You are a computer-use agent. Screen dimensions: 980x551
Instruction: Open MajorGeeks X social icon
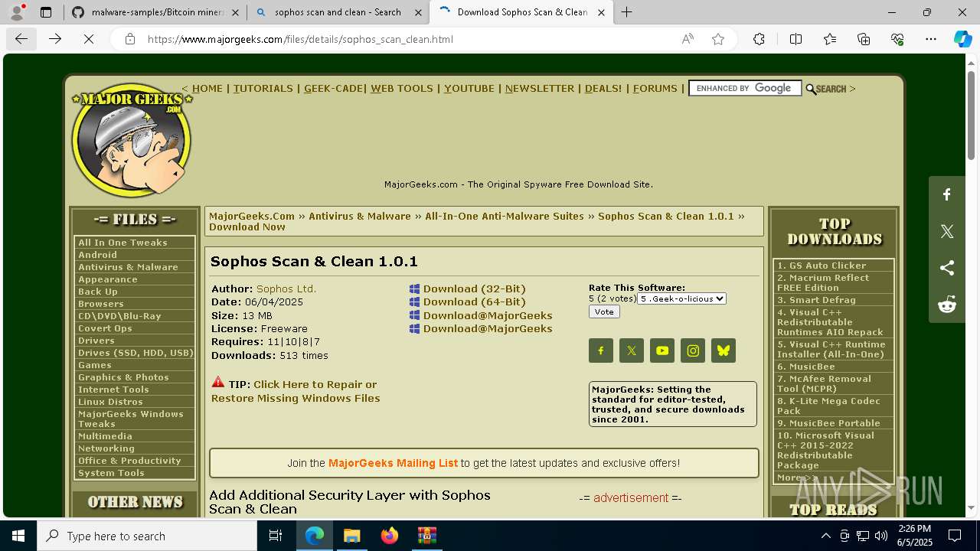pyautogui.click(x=632, y=350)
